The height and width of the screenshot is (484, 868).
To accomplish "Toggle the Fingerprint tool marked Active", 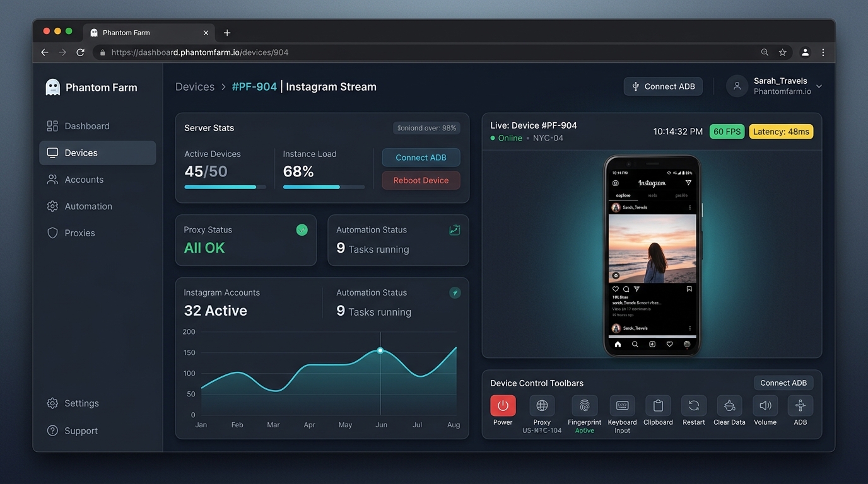I will point(584,405).
